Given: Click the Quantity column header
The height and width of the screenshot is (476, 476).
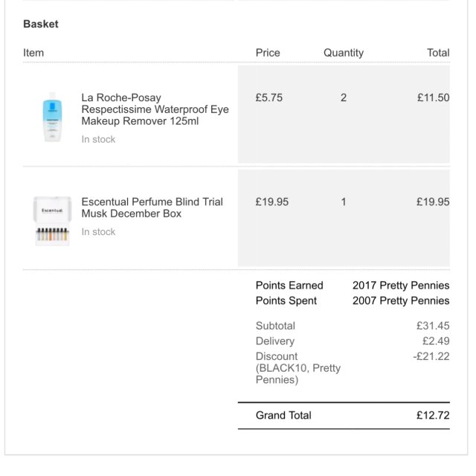Looking at the screenshot, I should click(x=343, y=53).
